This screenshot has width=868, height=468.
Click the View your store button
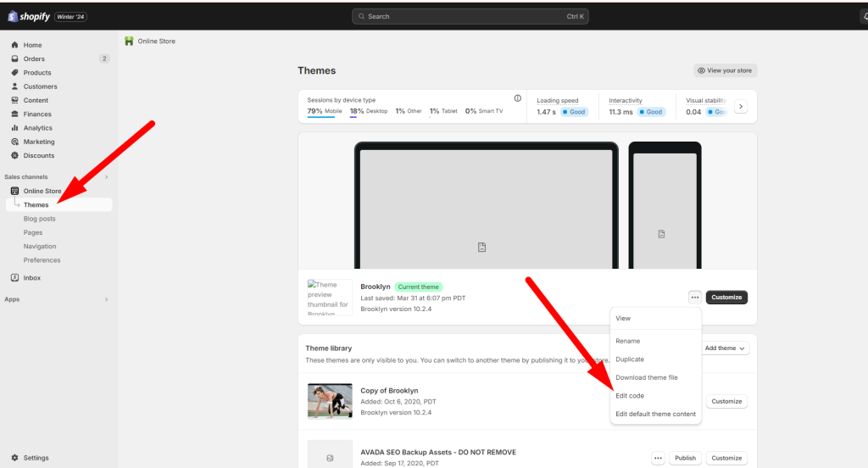click(x=726, y=70)
